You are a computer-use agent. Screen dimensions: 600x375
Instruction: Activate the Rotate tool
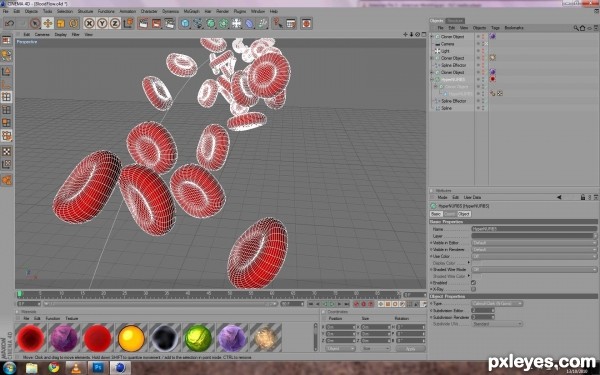(x=73, y=24)
